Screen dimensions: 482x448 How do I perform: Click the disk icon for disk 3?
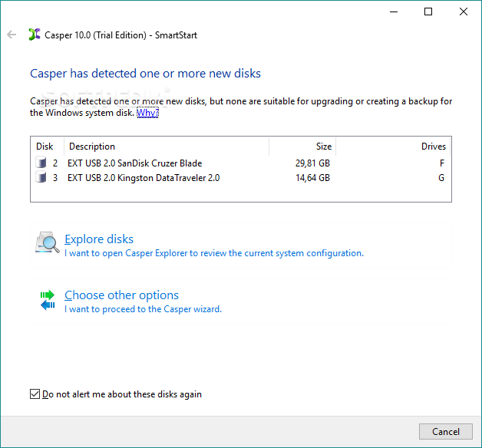point(41,177)
